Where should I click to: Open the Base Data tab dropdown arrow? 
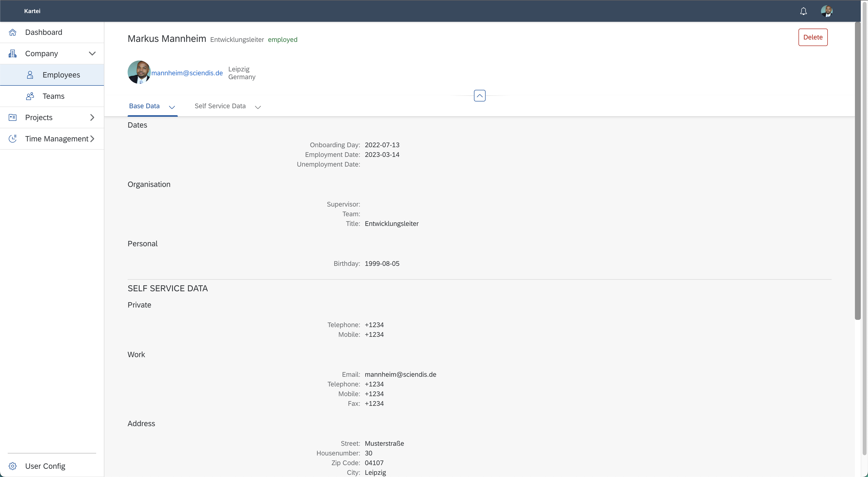pos(172,107)
